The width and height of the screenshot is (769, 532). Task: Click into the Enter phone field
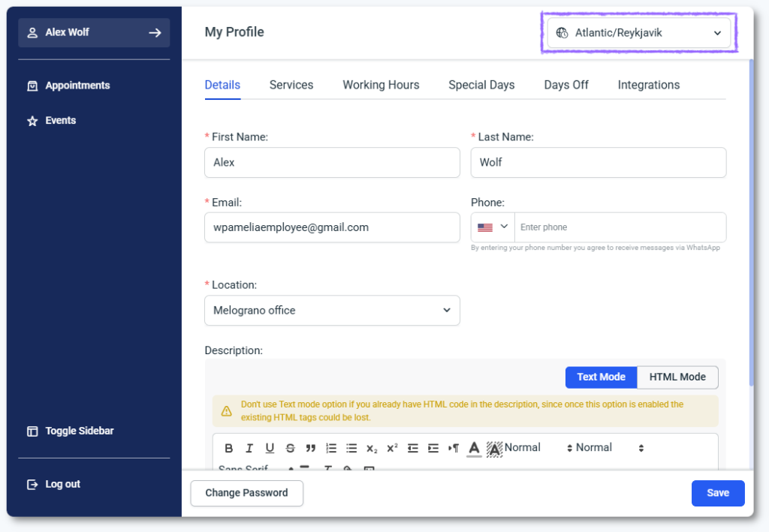click(x=620, y=227)
